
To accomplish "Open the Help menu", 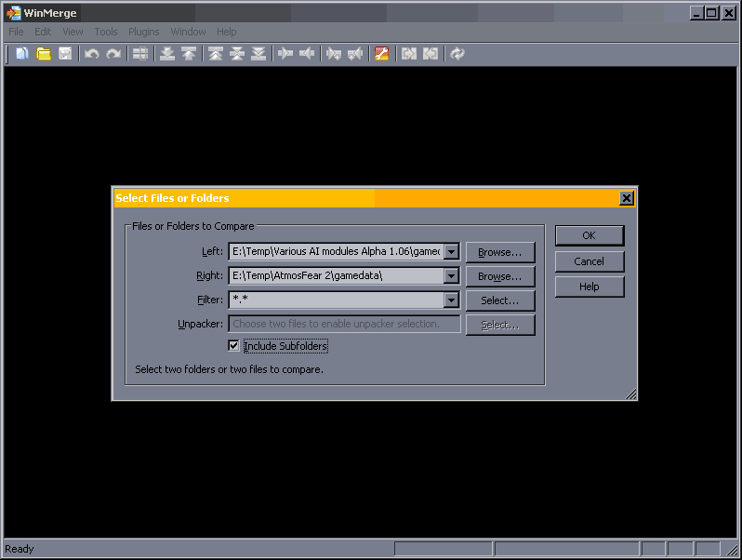I will 227,32.
